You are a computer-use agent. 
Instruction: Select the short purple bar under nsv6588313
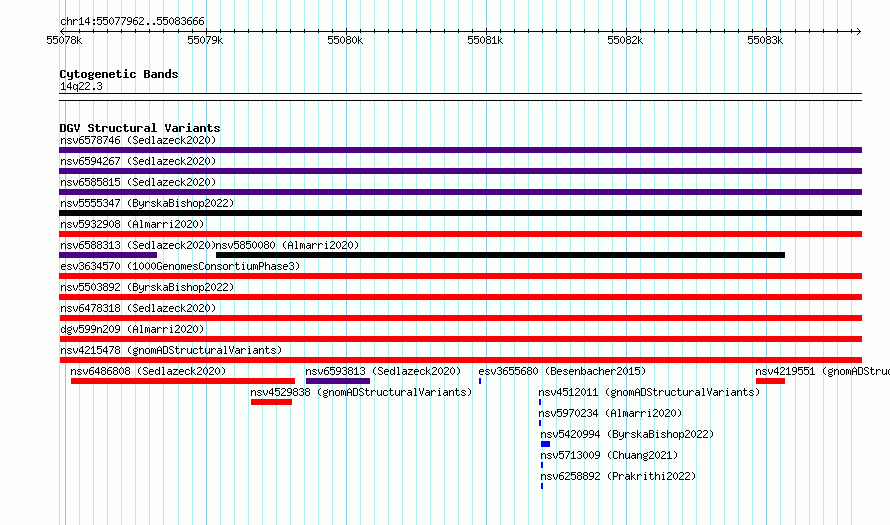(108, 255)
